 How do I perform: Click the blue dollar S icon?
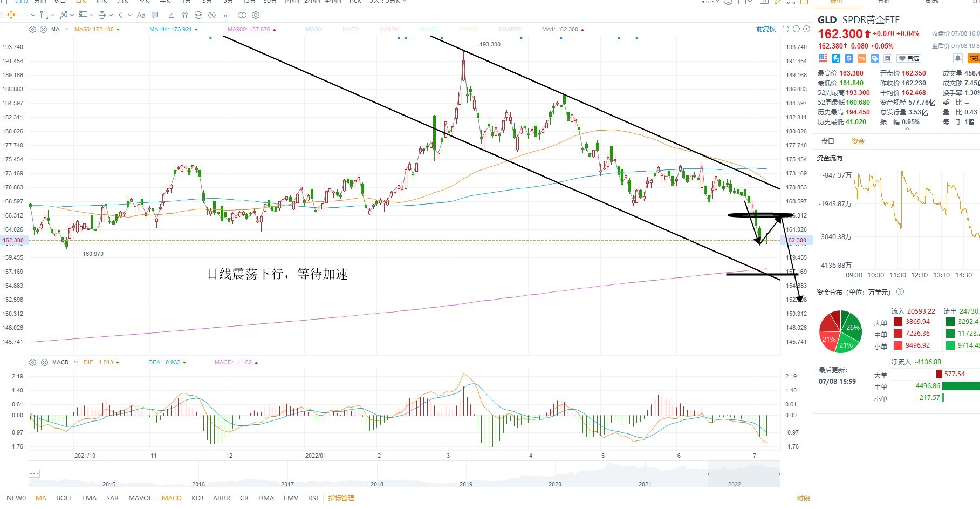[x=849, y=58]
